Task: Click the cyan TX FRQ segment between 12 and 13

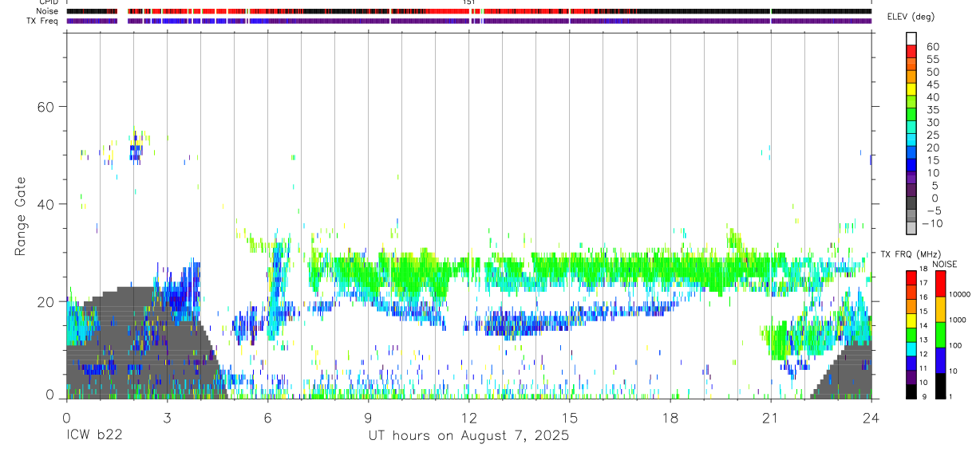Action: click(x=911, y=348)
